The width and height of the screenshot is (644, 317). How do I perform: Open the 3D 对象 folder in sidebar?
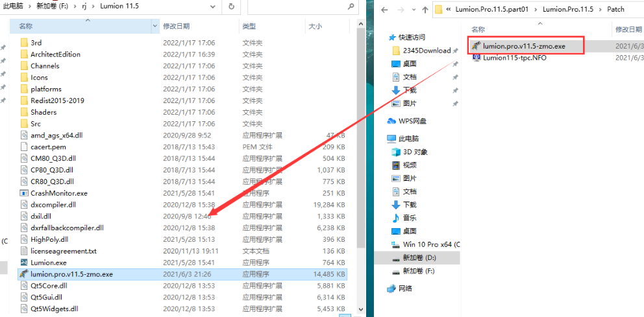click(x=415, y=152)
